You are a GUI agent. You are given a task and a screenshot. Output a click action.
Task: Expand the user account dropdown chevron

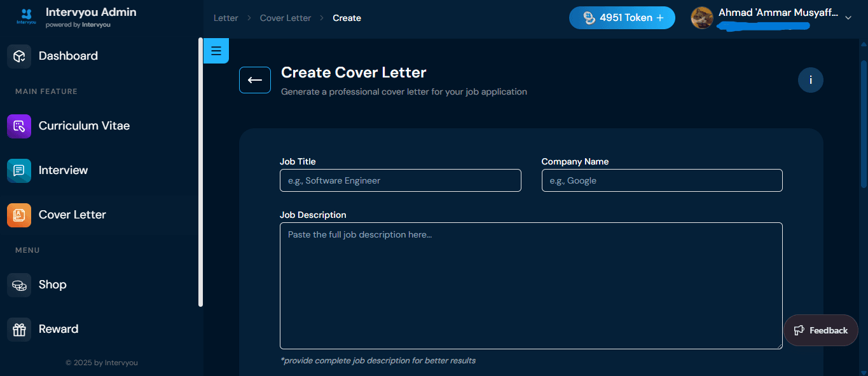click(x=848, y=18)
